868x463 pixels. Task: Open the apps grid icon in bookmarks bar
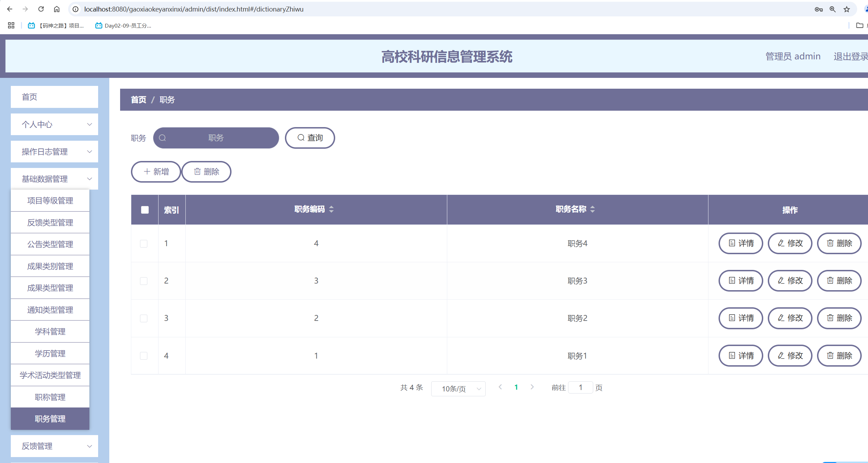(x=11, y=25)
